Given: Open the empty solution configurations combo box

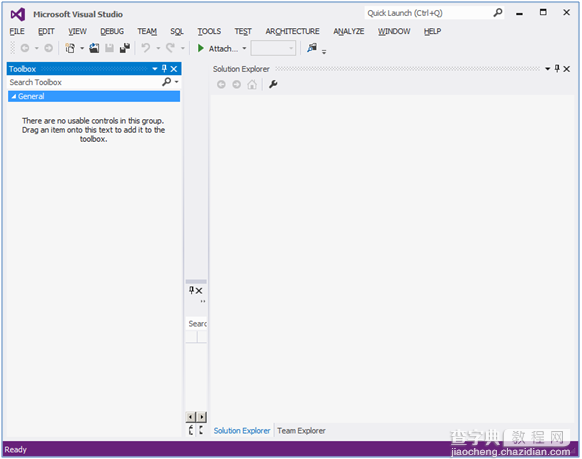Looking at the screenshot, I should (x=273, y=48).
